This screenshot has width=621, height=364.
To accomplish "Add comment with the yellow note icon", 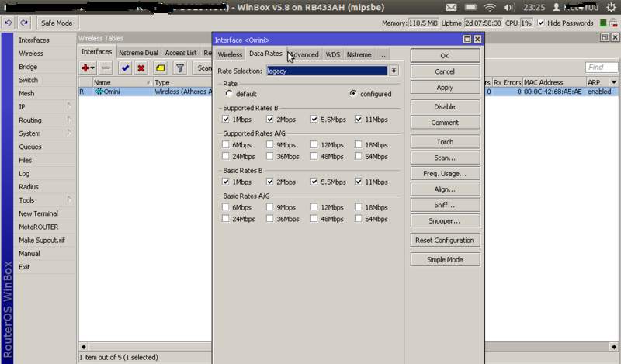I will (161, 68).
